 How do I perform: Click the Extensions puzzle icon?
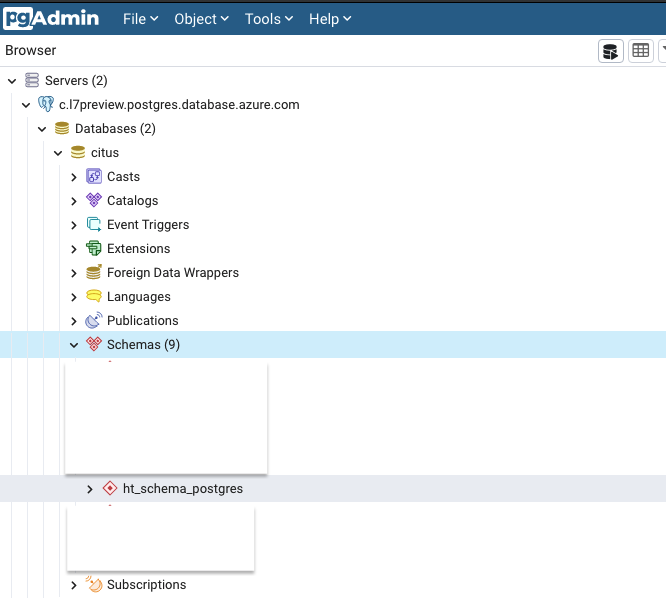pyautogui.click(x=94, y=248)
